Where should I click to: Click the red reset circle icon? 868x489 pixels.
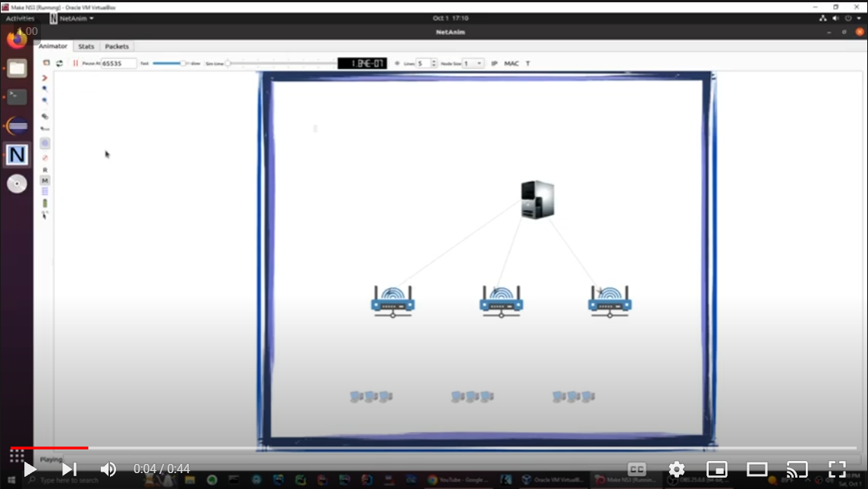[x=45, y=158]
